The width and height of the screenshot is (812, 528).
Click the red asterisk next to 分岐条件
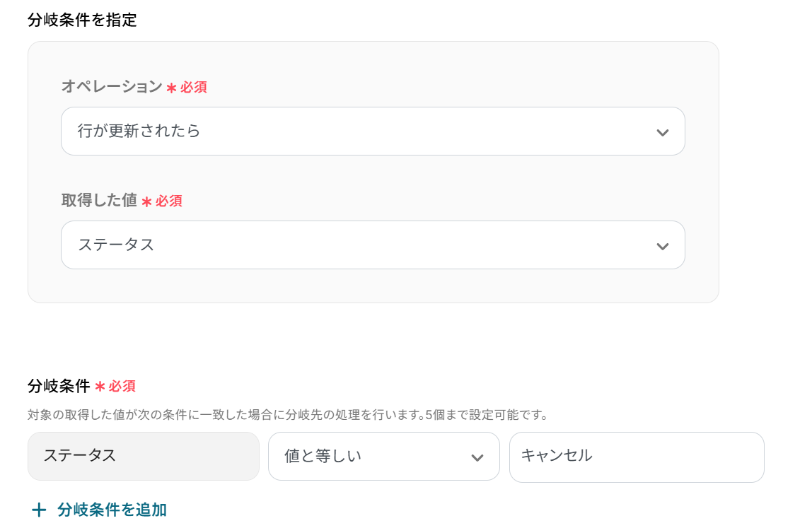click(100, 387)
